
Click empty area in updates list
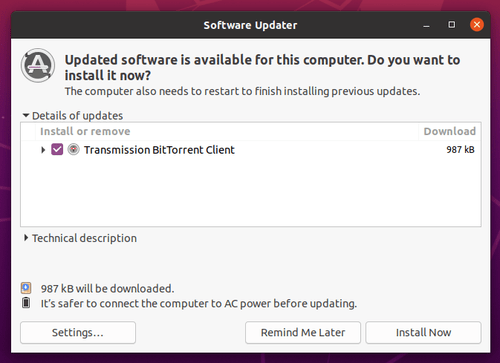click(x=251, y=192)
